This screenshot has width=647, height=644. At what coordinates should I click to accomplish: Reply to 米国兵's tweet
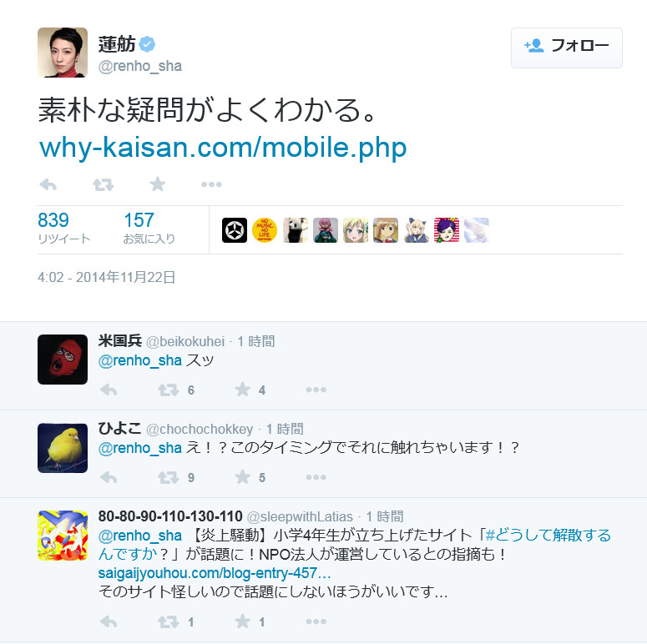click(x=109, y=390)
